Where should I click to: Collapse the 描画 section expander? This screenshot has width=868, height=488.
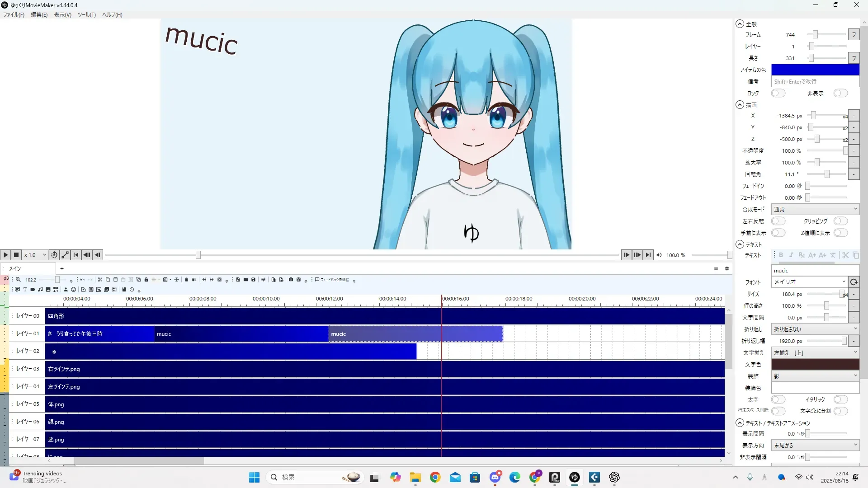pos(740,105)
